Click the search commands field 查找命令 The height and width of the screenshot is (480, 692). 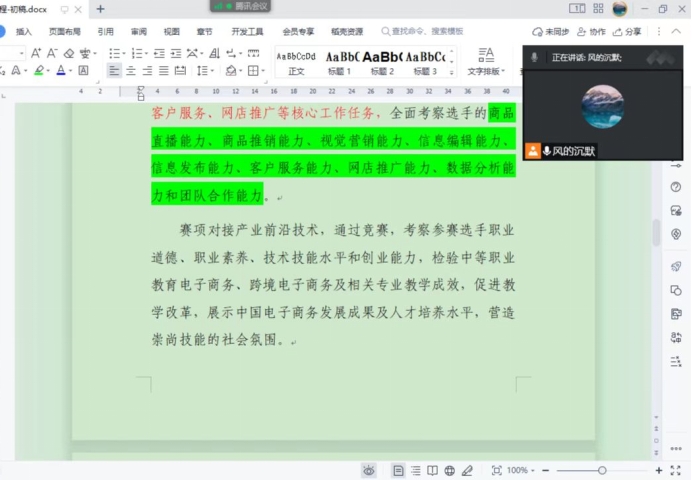(423, 31)
